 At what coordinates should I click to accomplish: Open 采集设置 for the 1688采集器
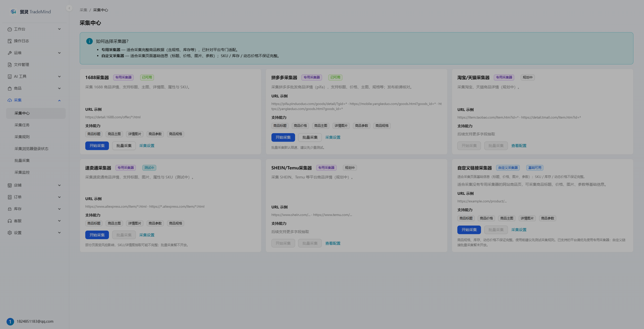[147, 146]
